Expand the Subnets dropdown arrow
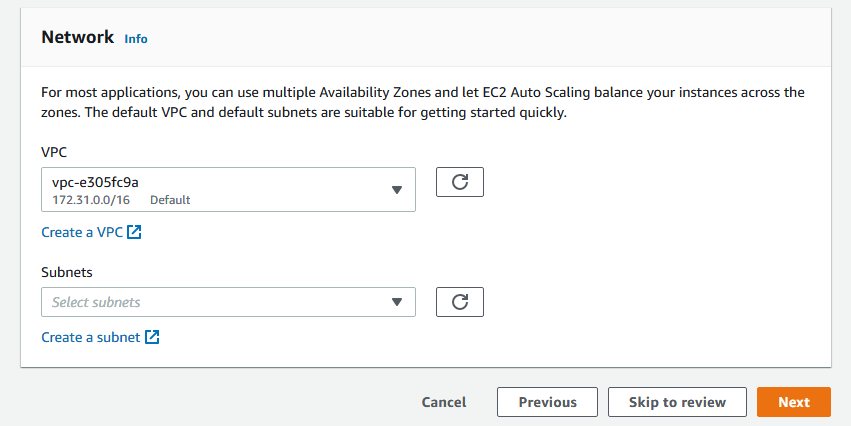The image size is (851, 426). (x=396, y=302)
